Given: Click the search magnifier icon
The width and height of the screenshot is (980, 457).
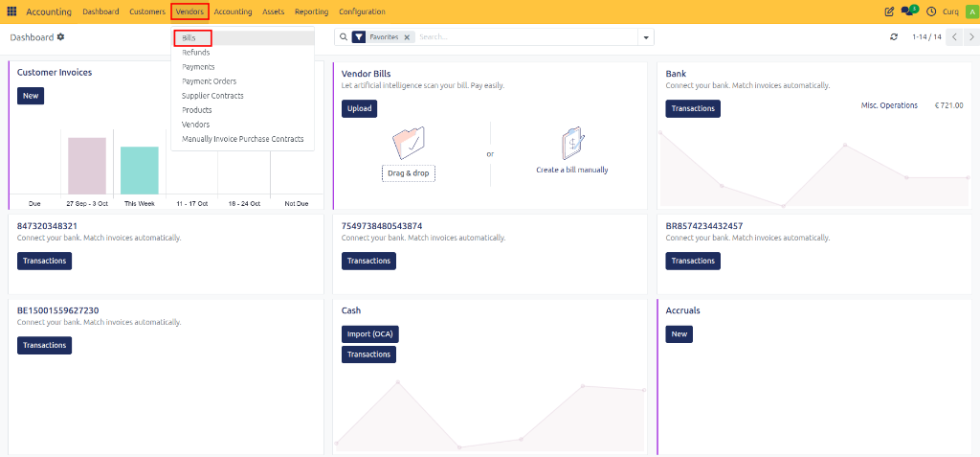Looking at the screenshot, I should click(343, 37).
